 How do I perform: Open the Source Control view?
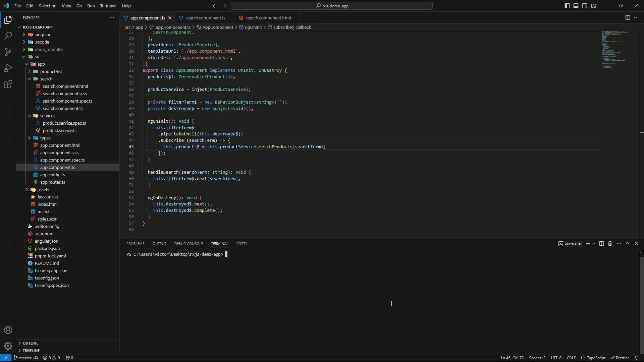8,52
